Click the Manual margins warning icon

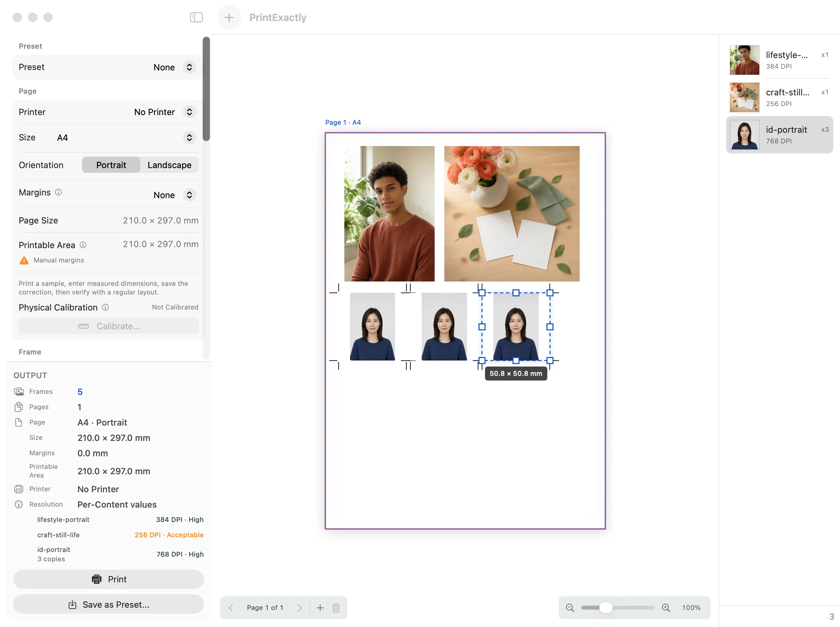pyautogui.click(x=24, y=260)
